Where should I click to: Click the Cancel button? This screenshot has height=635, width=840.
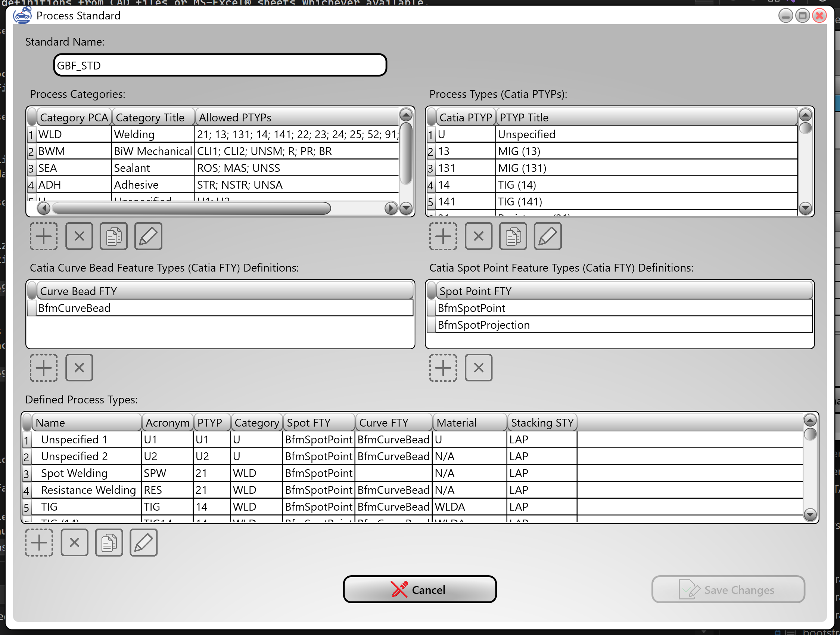(x=420, y=589)
